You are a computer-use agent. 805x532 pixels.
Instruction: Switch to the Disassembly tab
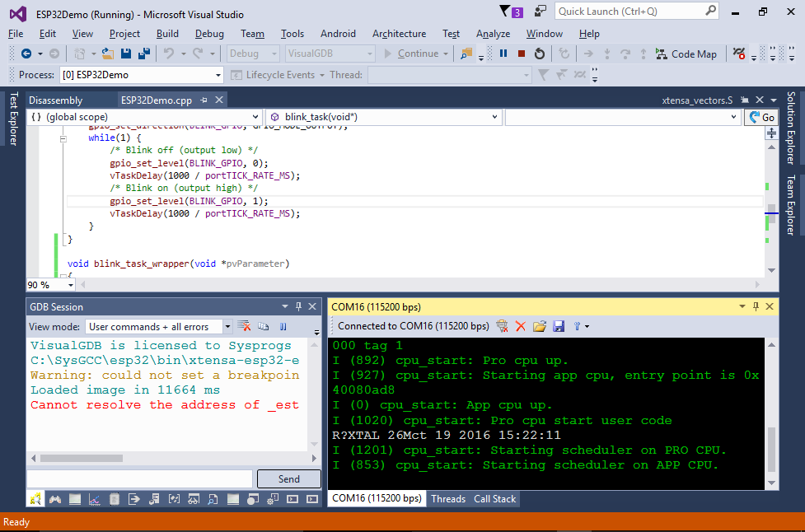click(55, 100)
